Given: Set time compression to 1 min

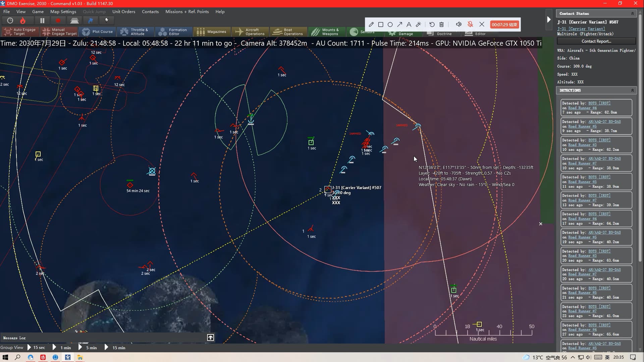Looking at the screenshot, I should 62,348.
